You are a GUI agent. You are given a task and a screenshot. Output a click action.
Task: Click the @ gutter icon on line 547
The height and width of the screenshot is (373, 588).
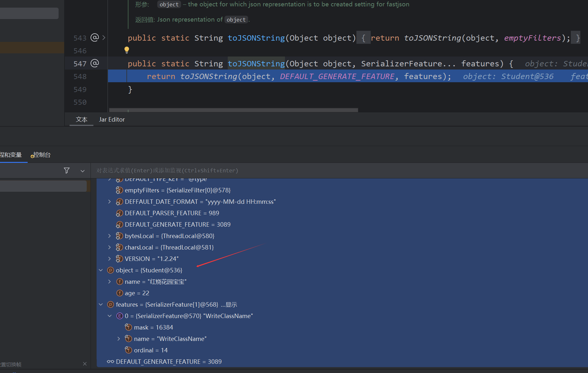coord(95,63)
